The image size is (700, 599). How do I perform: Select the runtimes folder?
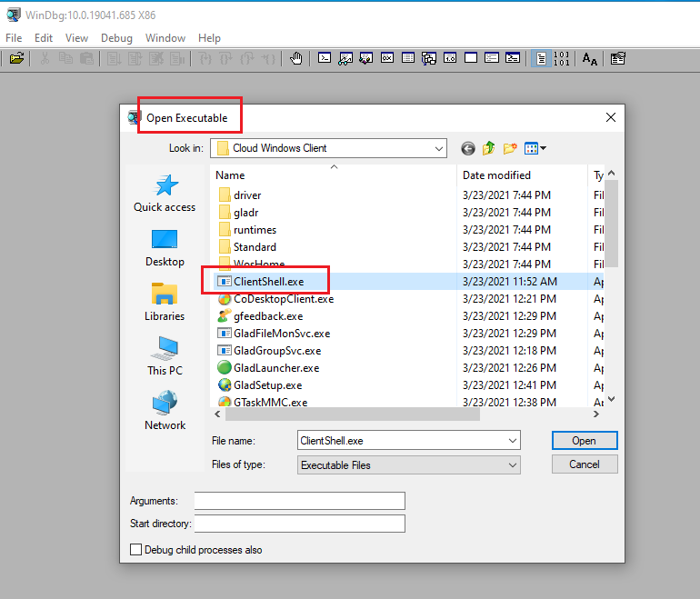tap(255, 230)
